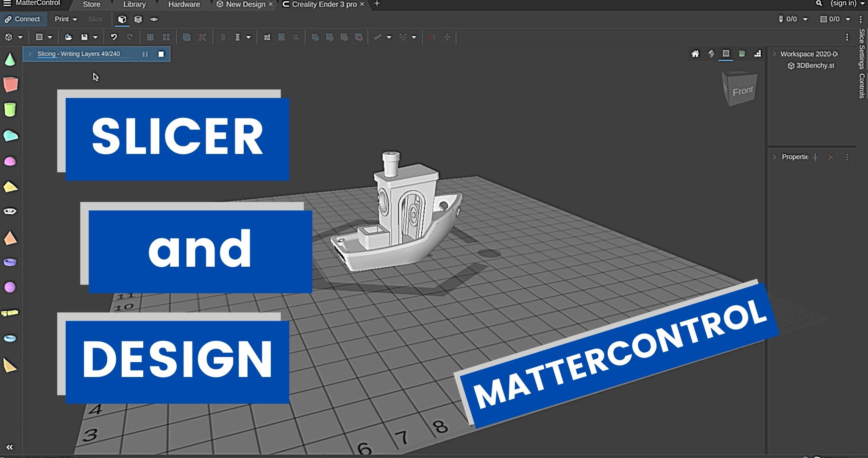The image size is (868, 458).
Task: Open the Hardware tab
Action: coord(184,4)
